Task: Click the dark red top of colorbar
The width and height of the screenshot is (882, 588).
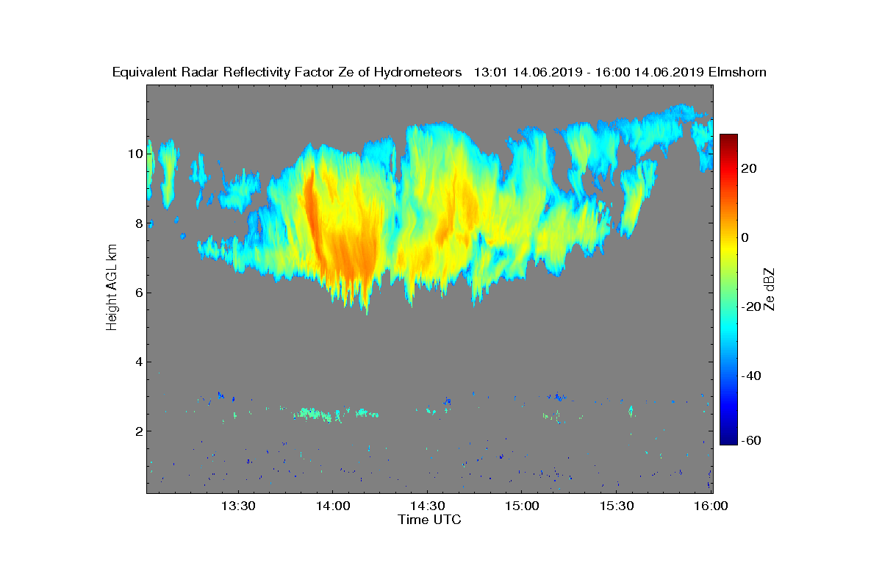Action: coord(728,140)
